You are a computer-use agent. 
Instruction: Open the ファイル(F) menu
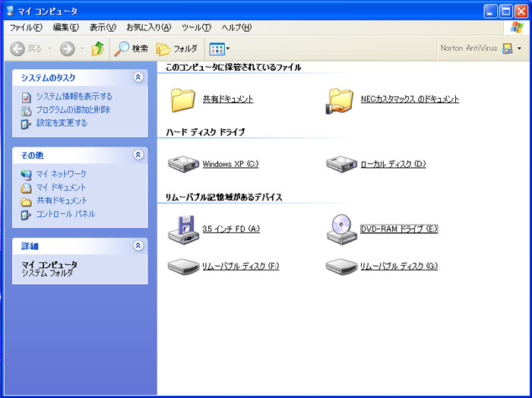(x=26, y=27)
